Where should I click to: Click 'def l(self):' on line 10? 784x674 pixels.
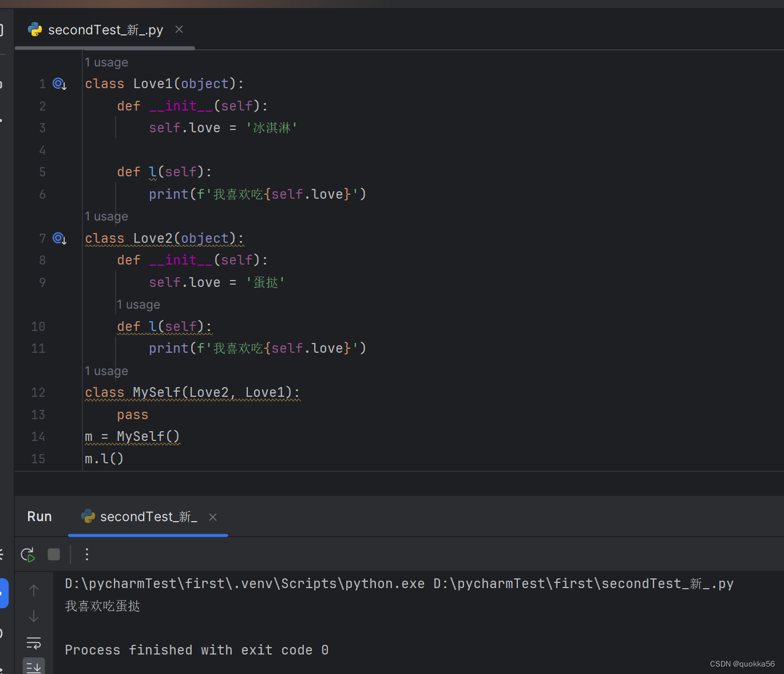[165, 327]
